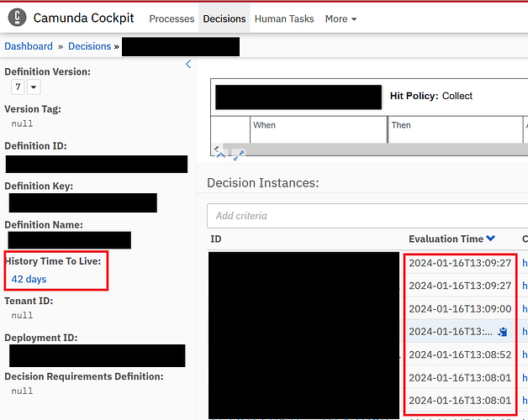
Task: Click the copy-to-clipboard icon in Evaluation Time row
Action: 503,332
